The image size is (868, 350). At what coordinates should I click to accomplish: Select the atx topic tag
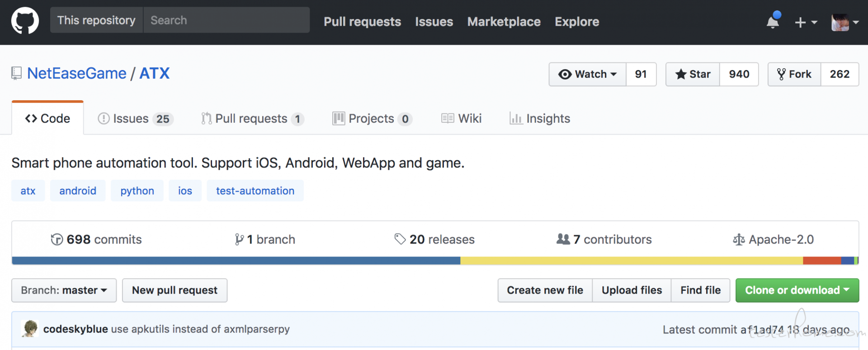click(28, 191)
